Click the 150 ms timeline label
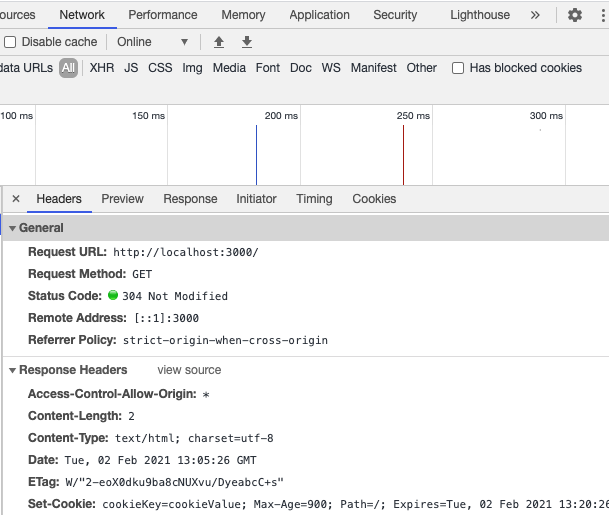 point(148,116)
